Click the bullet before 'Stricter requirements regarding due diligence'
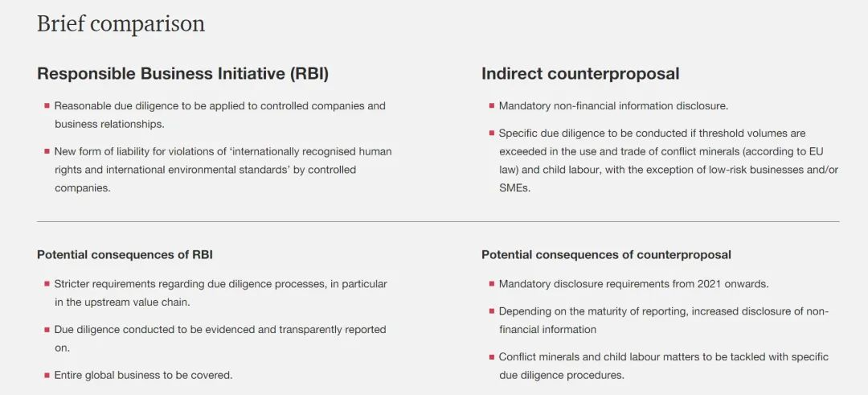 point(47,284)
